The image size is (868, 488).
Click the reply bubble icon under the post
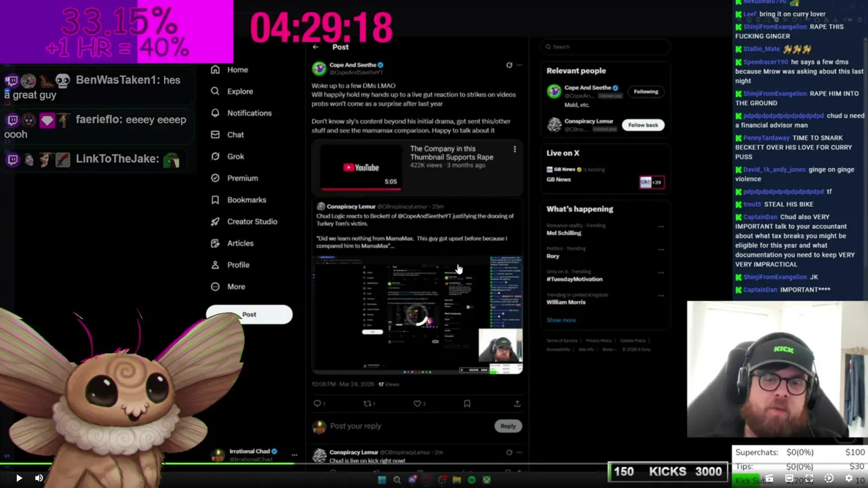pyautogui.click(x=317, y=403)
